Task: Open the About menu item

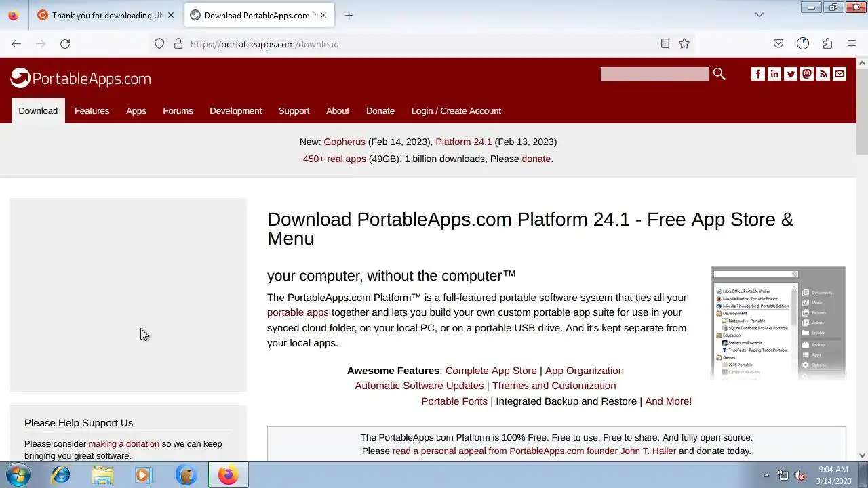Action: (338, 110)
